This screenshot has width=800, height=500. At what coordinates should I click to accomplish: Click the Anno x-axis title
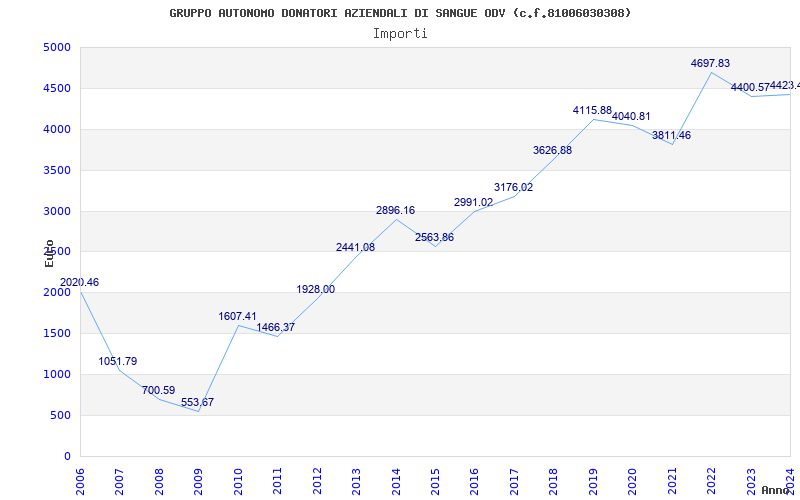point(775,490)
